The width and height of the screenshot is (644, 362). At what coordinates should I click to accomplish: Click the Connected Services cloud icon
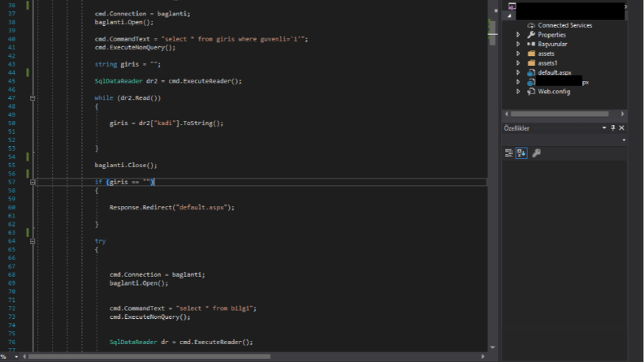click(531, 25)
